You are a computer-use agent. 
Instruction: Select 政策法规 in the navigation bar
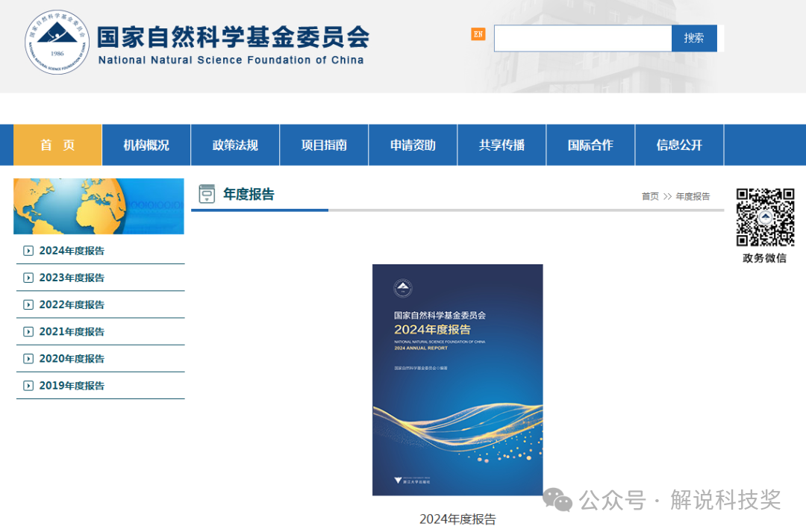coord(235,145)
